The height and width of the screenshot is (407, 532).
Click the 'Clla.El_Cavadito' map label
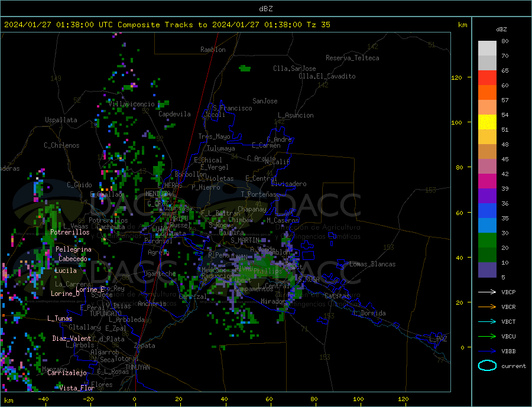coord(327,76)
